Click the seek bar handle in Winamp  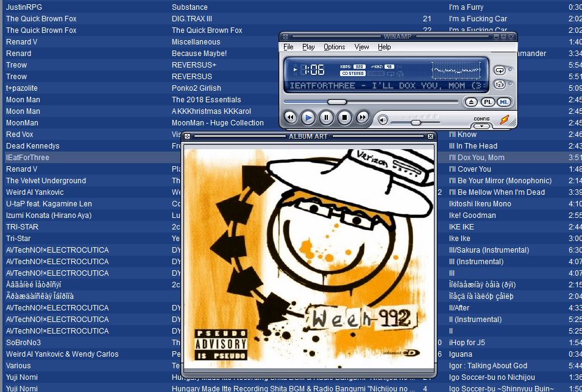click(x=336, y=102)
